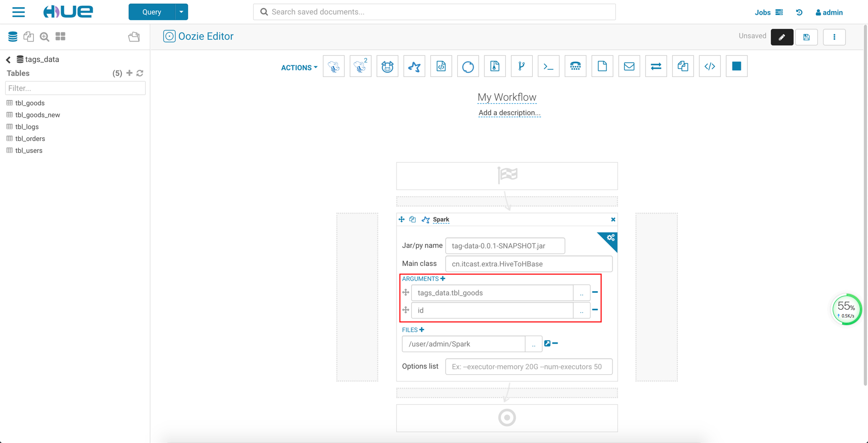Expand the Query dropdown arrow
The width and height of the screenshot is (868, 443).
182,12
